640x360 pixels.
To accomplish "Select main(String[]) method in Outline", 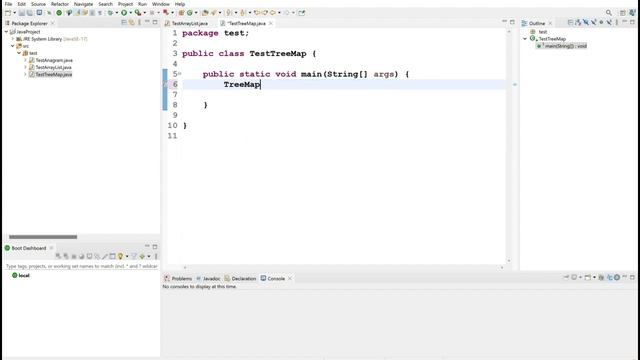I will point(562,46).
